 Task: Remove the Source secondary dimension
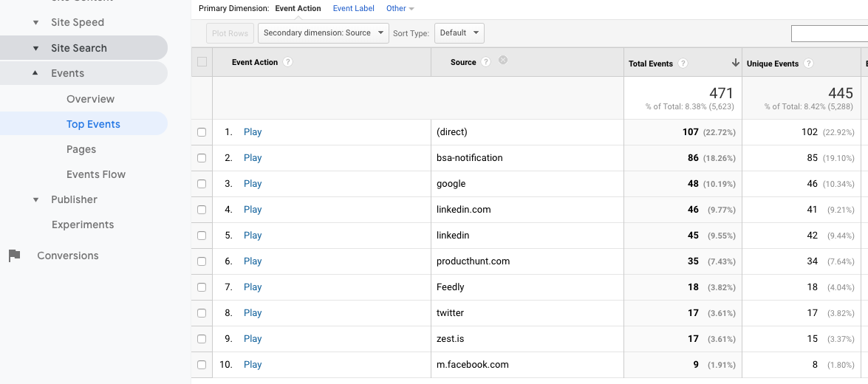coord(502,61)
